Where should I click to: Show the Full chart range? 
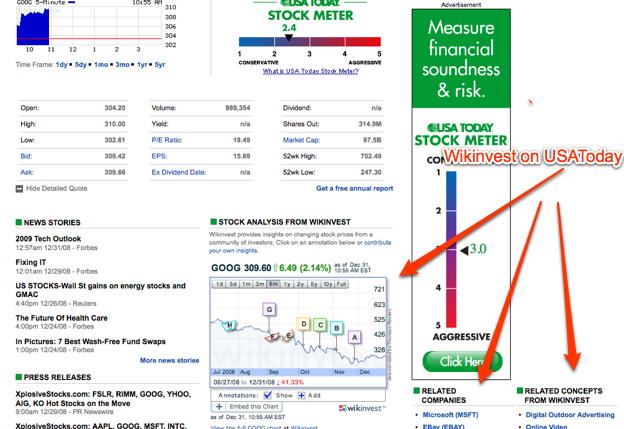pyautogui.click(x=342, y=284)
